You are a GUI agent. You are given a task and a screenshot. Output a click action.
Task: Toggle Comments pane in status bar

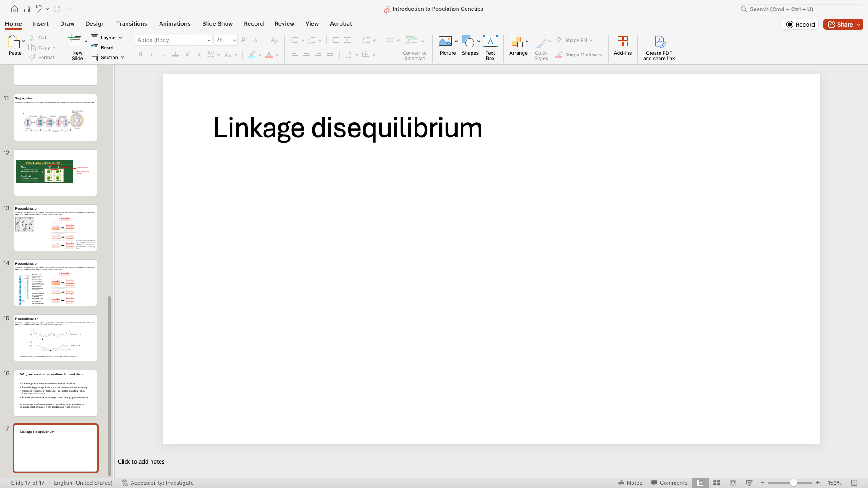click(x=669, y=483)
